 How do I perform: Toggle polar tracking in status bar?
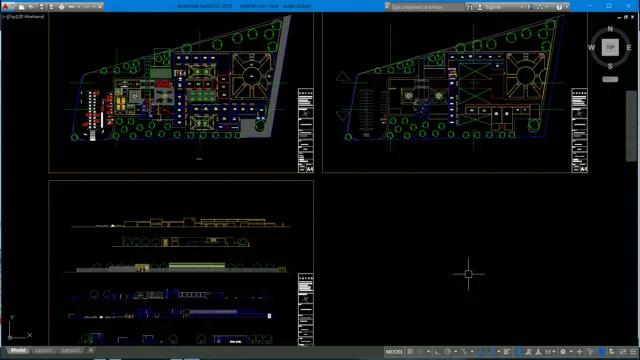coord(448,352)
